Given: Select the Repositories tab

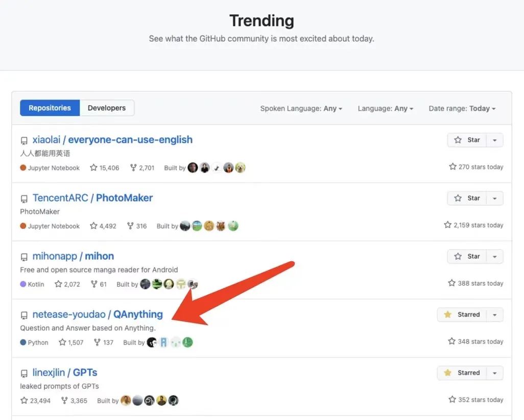Looking at the screenshot, I should pyautogui.click(x=50, y=108).
